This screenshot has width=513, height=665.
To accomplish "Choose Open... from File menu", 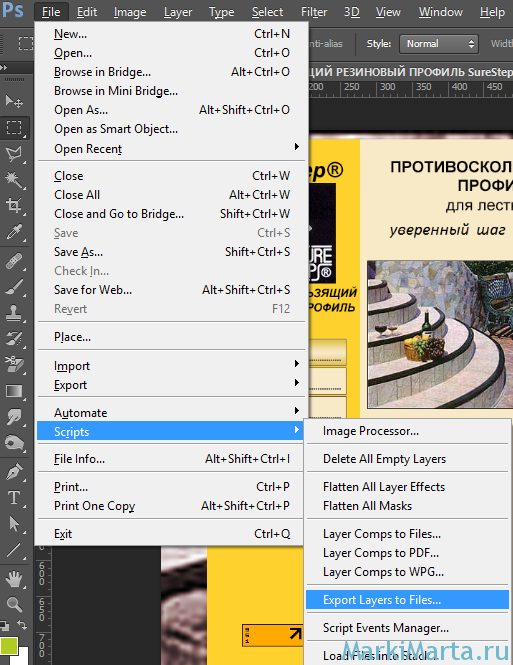I will pos(171,53).
